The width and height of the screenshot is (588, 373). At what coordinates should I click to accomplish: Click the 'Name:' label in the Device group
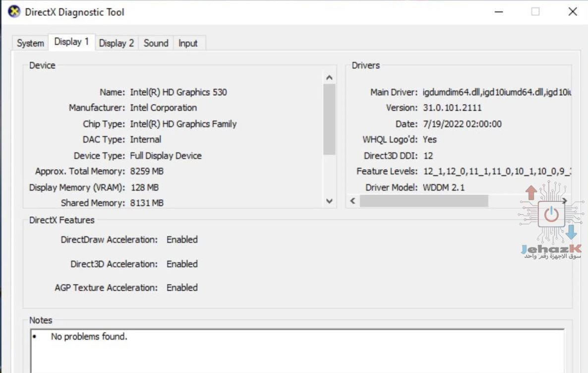(112, 92)
